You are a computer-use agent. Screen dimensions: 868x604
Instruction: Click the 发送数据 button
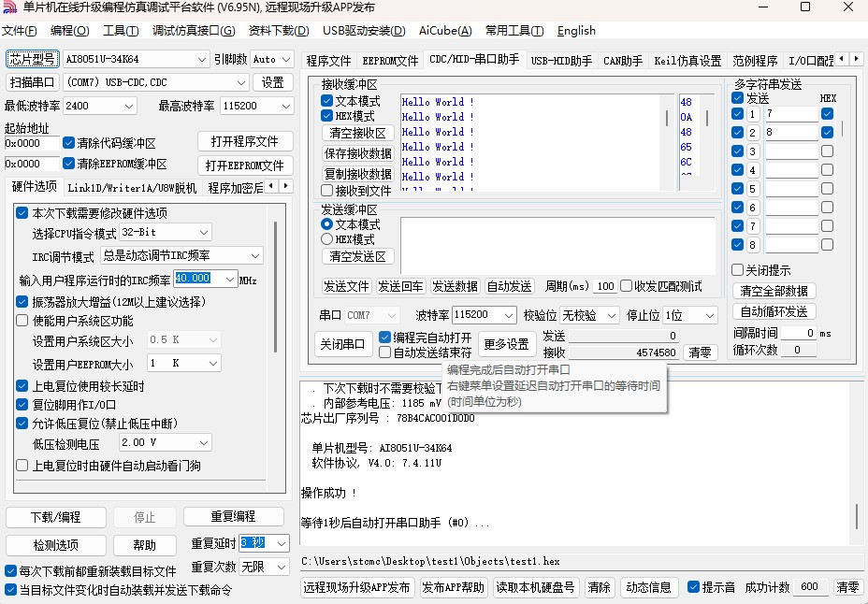[455, 286]
